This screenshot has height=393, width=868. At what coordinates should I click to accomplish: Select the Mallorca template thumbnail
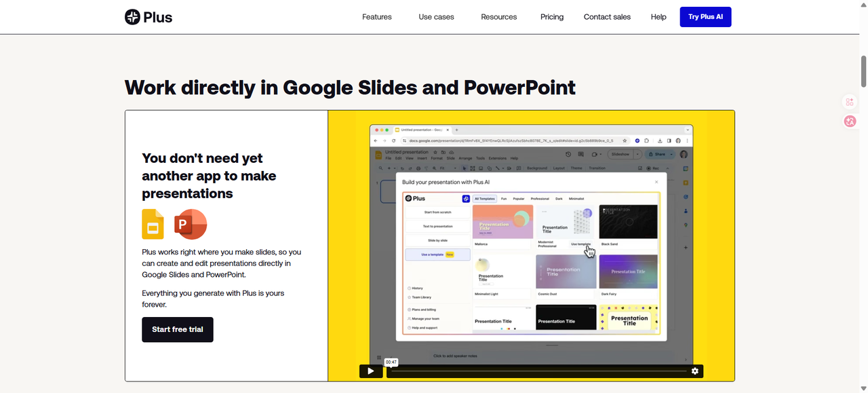pos(502,222)
